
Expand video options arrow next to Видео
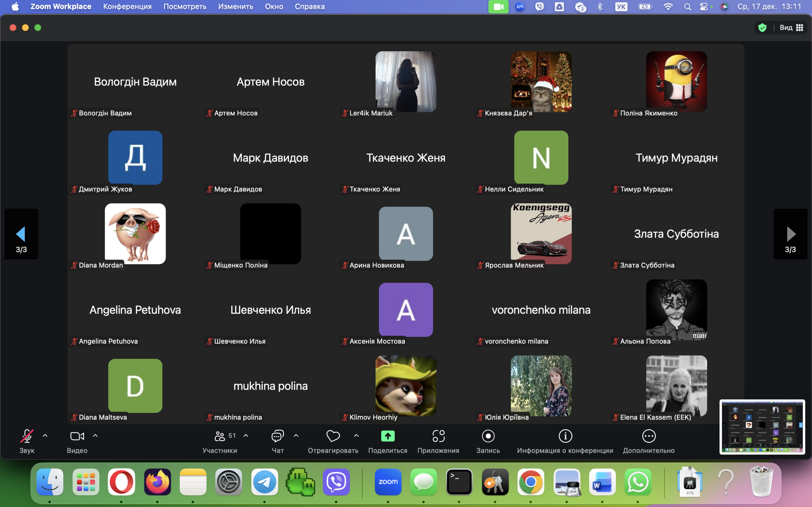pos(95,436)
